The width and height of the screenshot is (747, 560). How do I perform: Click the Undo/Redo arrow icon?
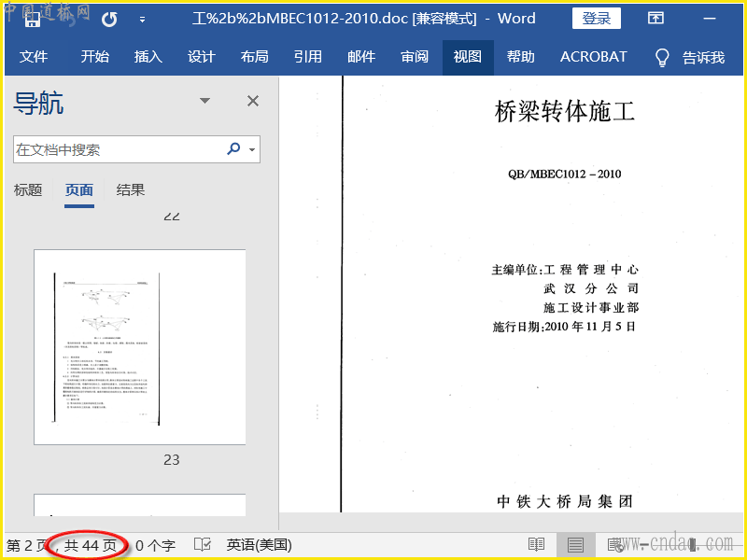109,20
